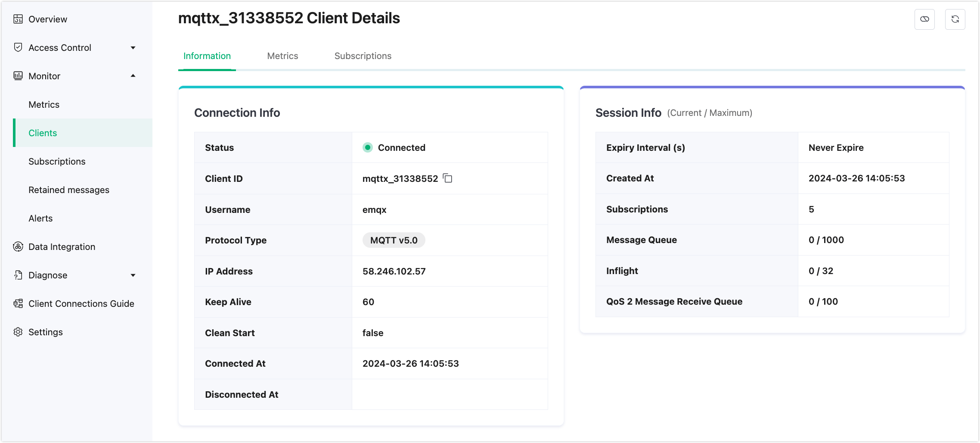Click the Settings gear icon

click(x=18, y=332)
